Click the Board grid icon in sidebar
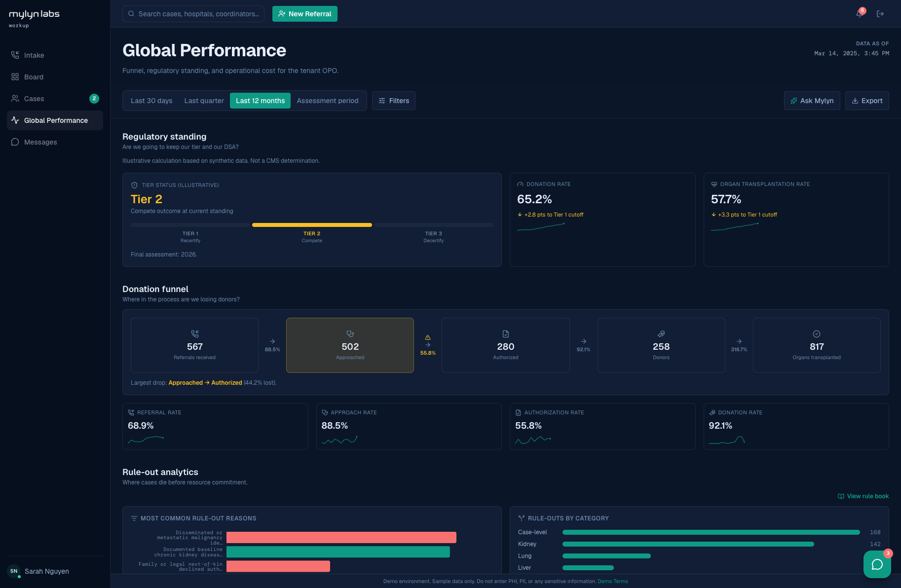901x588 pixels. pos(15,77)
